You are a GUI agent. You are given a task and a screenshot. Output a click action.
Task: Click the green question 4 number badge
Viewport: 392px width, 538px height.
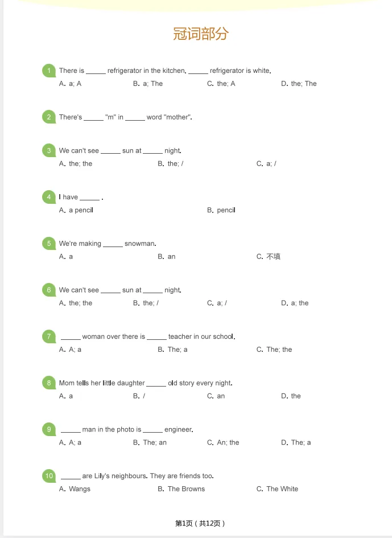pos(49,197)
